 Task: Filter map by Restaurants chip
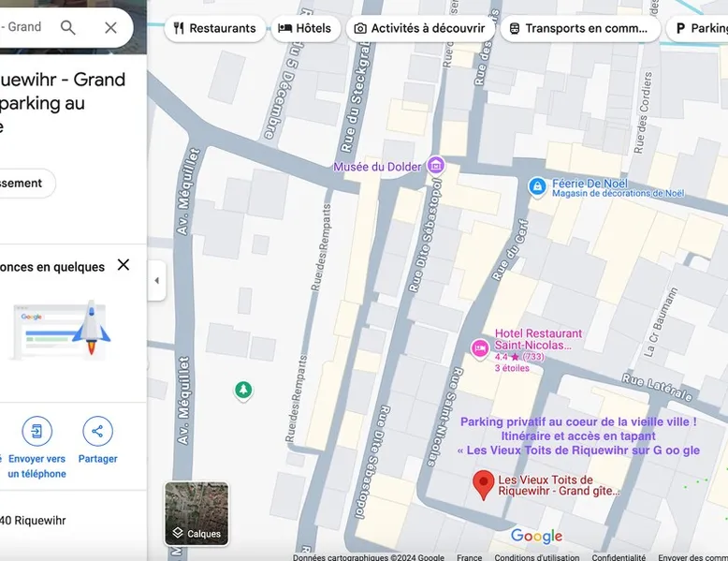click(x=215, y=28)
